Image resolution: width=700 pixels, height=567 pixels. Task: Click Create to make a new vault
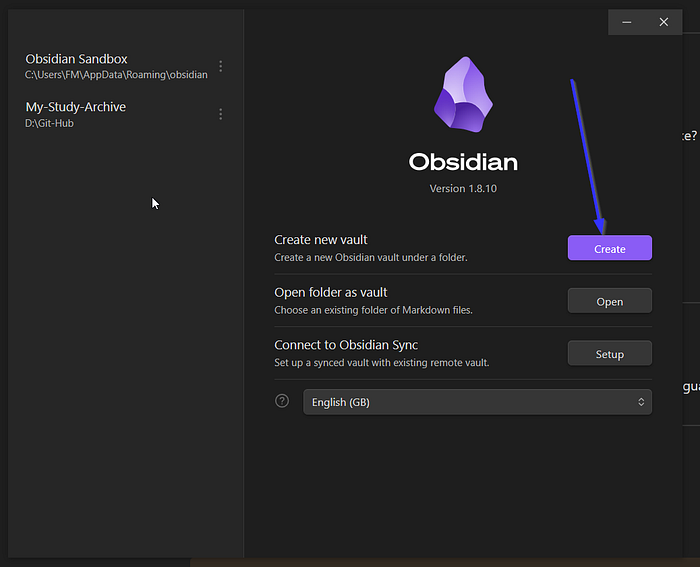(610, 248)
